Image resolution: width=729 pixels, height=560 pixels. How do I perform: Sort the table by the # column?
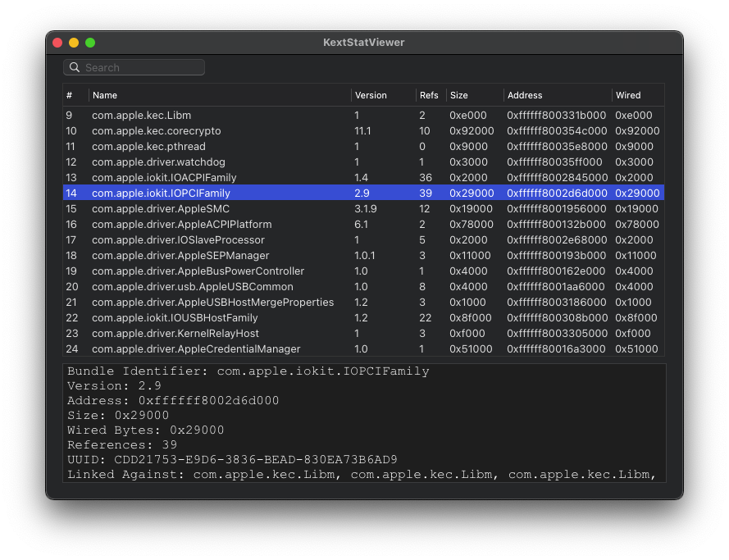click(x=68, y=95)
